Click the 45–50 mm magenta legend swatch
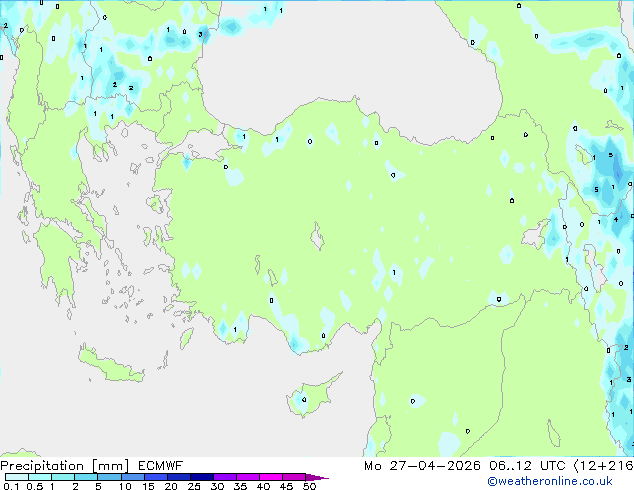Viewport: 634px width, 490px height. tap(294, 477)
